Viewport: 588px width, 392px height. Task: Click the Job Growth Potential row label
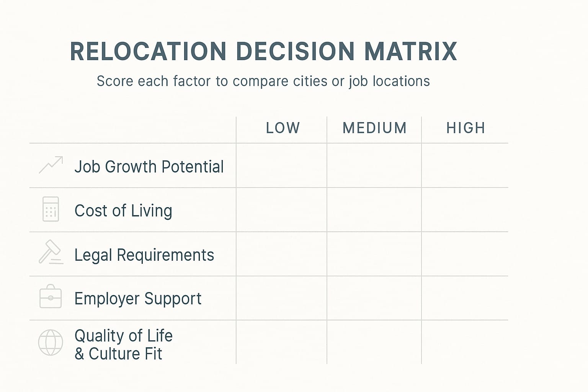coord(149,167)
